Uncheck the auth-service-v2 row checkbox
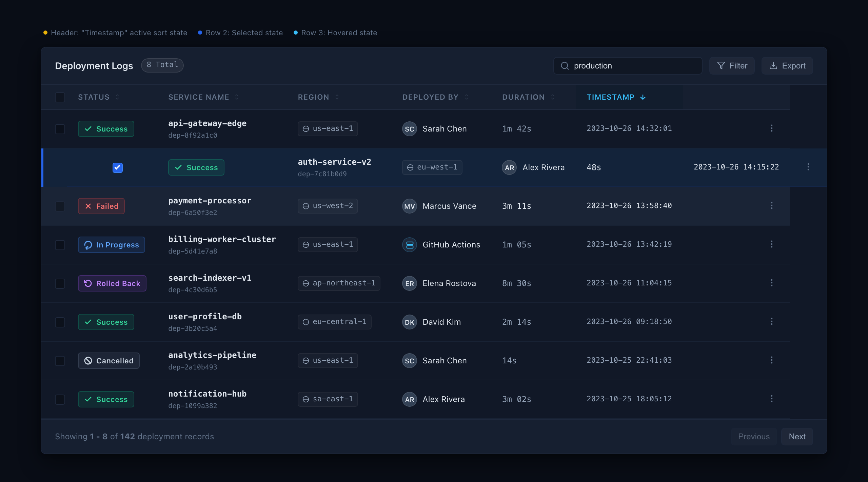The height and width of the screenshot is (482, 868). click(x=118, y=167)
